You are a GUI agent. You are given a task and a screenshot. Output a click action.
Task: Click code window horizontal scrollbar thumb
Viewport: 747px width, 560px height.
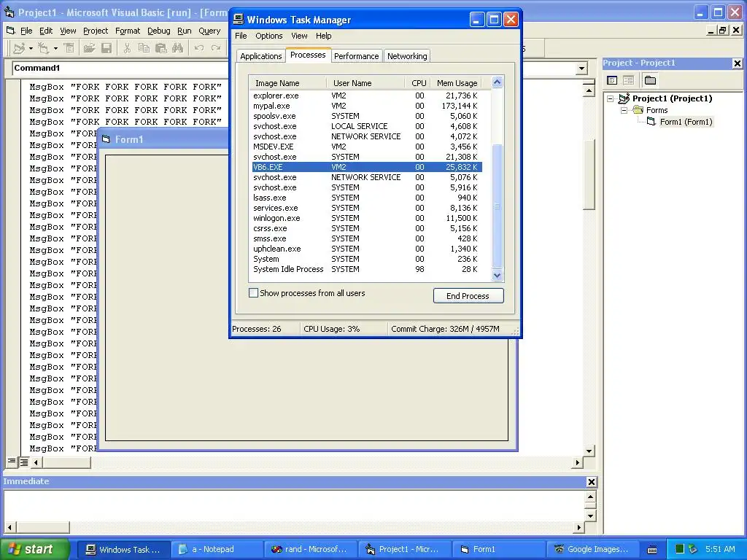point(66,462)
